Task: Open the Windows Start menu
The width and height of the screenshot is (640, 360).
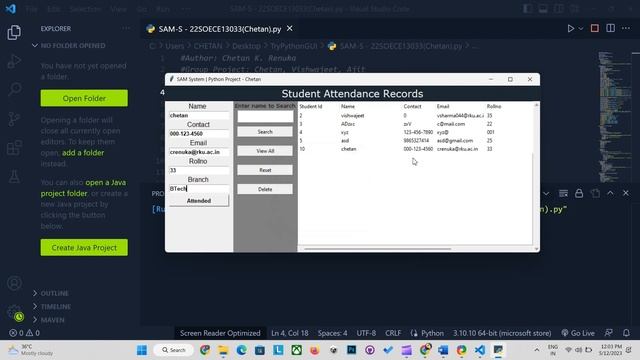Action: pos(142,350)
